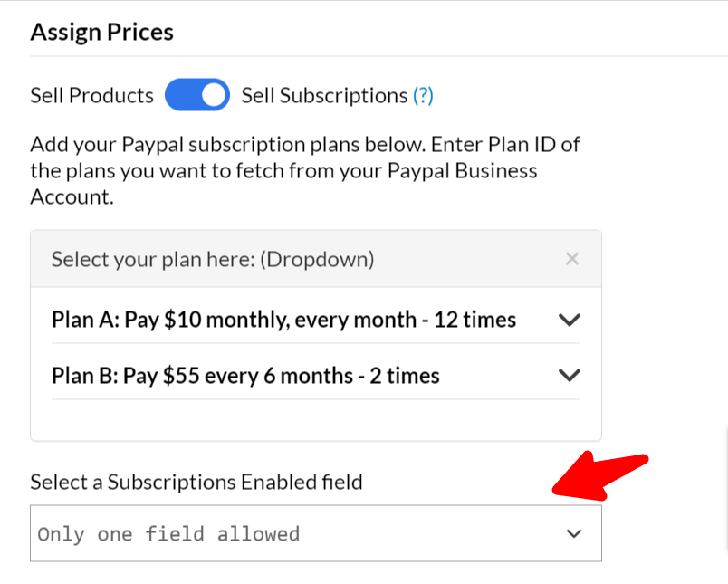Choose the Sell Products label
Image resolution: width=728 pixels, height=584 pixels.
coord(92,96)
